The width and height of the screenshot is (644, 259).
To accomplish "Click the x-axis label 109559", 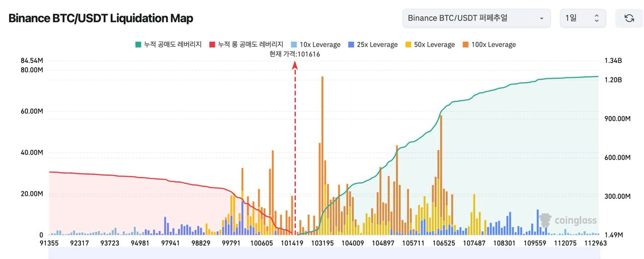I will 535,243.
